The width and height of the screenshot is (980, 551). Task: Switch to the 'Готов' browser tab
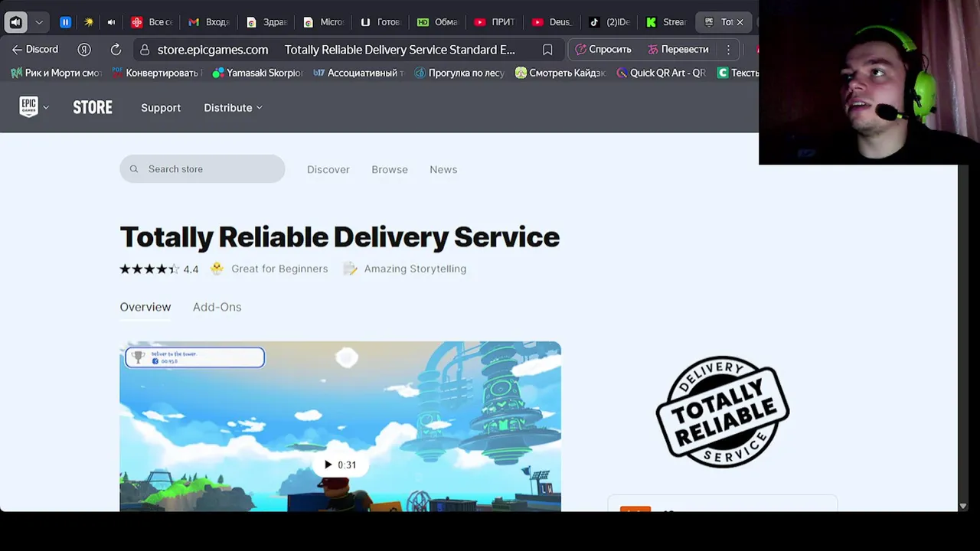381,22
